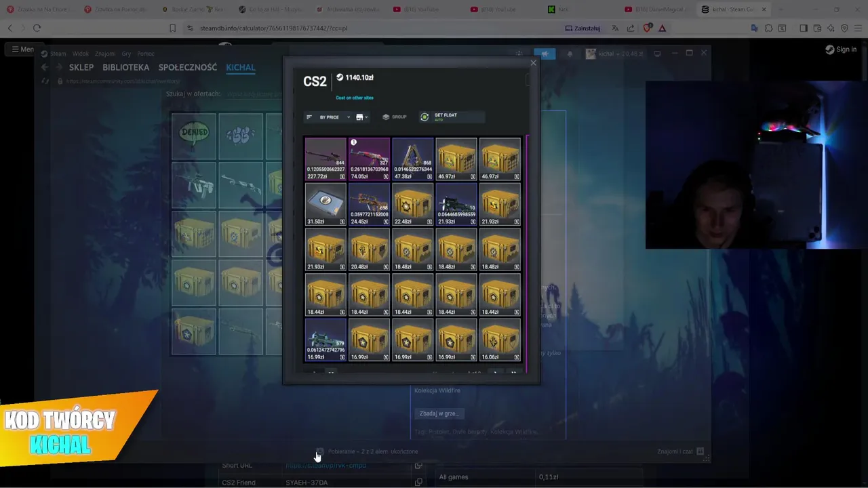Viewport: 868px width, 488px height.
Task: Open the SKLEP tab in Steam window
Action: pyautogui.click(x=81, y=68)
